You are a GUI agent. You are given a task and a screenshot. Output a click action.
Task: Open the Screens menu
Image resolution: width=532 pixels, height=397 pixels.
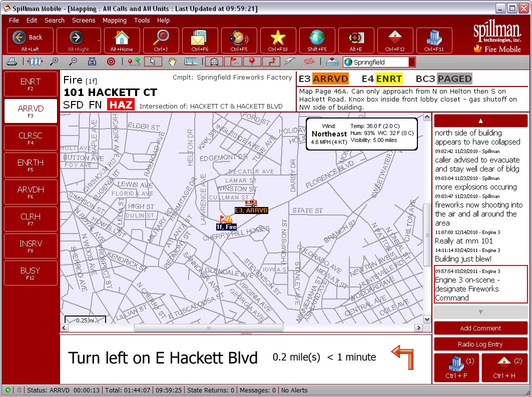(x=84, y=20)
